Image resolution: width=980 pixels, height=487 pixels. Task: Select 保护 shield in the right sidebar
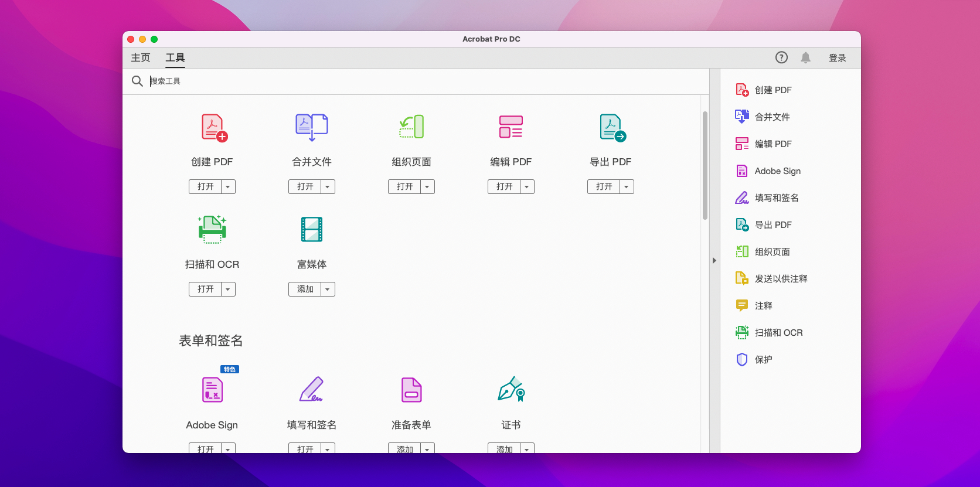tap(763, 359)
